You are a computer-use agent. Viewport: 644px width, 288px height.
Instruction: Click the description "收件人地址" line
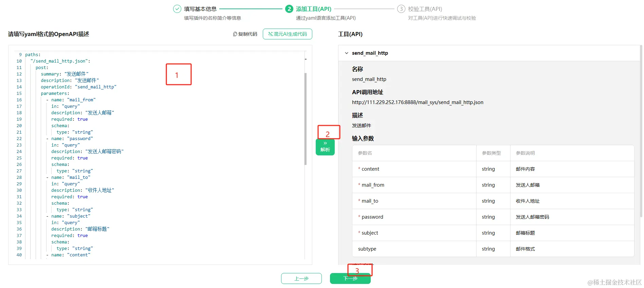82,190
